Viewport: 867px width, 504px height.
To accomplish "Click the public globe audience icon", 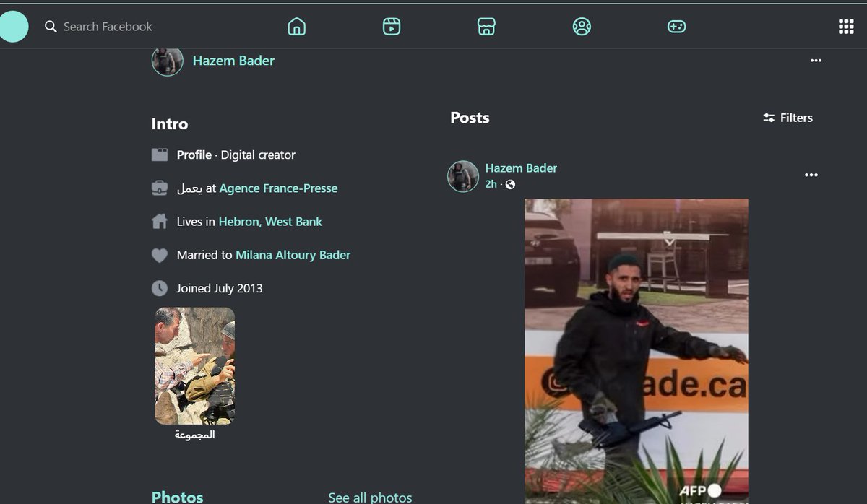I will pos(510,185).
